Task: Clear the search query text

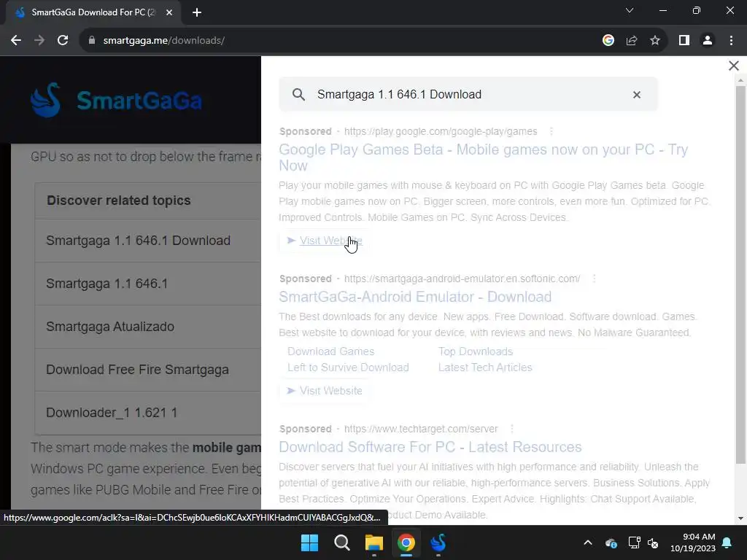Action: click(x=636, y=95)
